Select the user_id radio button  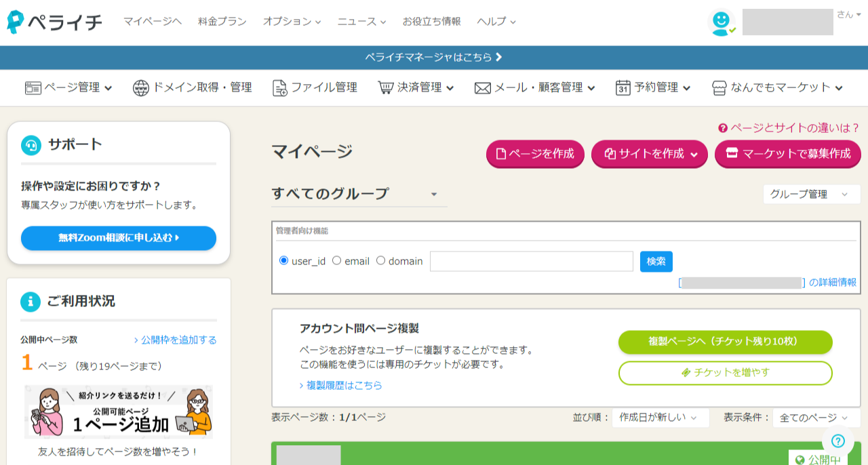pyautogui.click(x=283, y=261)
